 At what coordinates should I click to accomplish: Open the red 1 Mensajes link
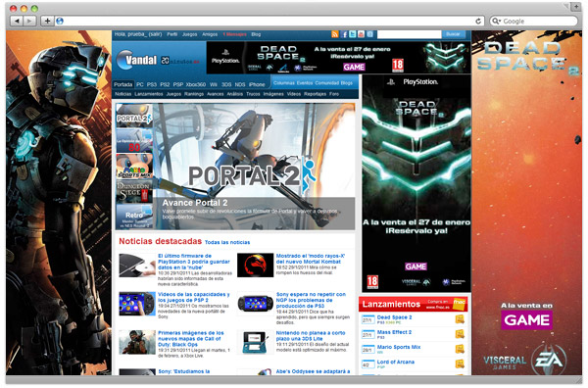click(x=235, y=34)
